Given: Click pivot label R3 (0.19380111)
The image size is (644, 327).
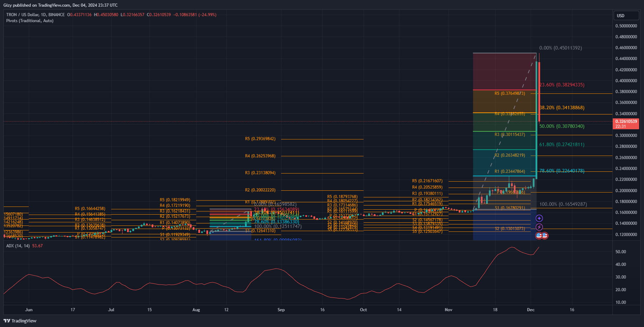Looking at the screenshot, I should coord(427,194).
